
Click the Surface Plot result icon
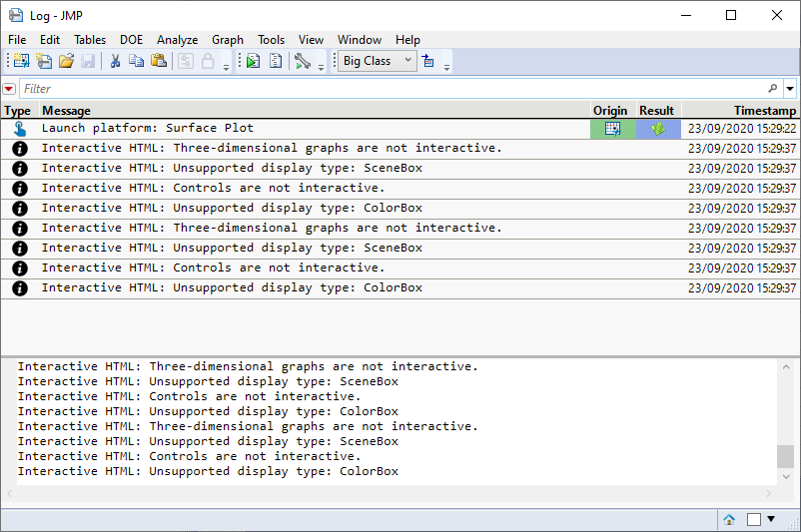pyautogui.click(x=658, y=129)
